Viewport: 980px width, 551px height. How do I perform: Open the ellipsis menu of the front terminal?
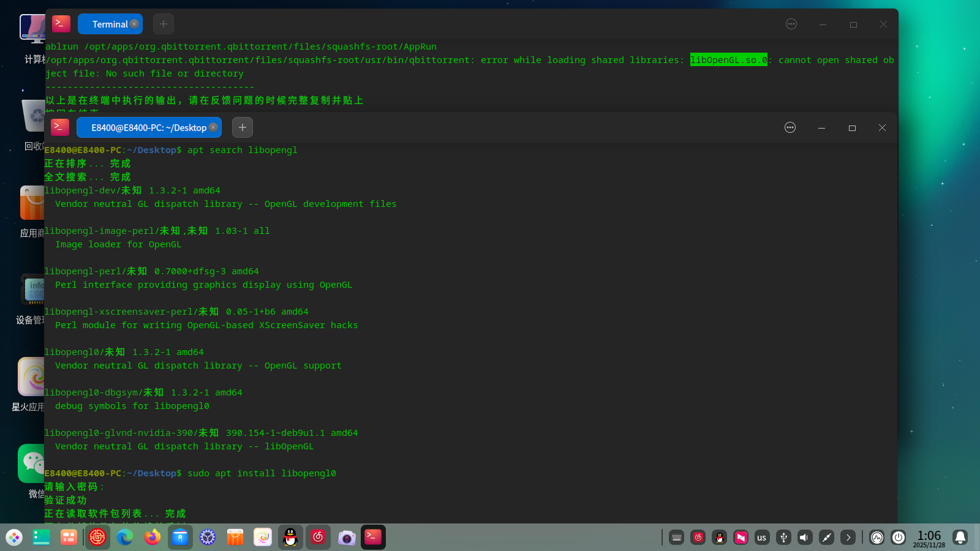[790, 127]
